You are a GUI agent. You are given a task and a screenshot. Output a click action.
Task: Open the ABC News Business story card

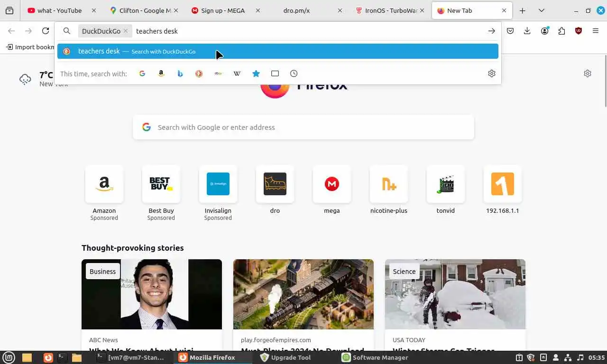152,305
